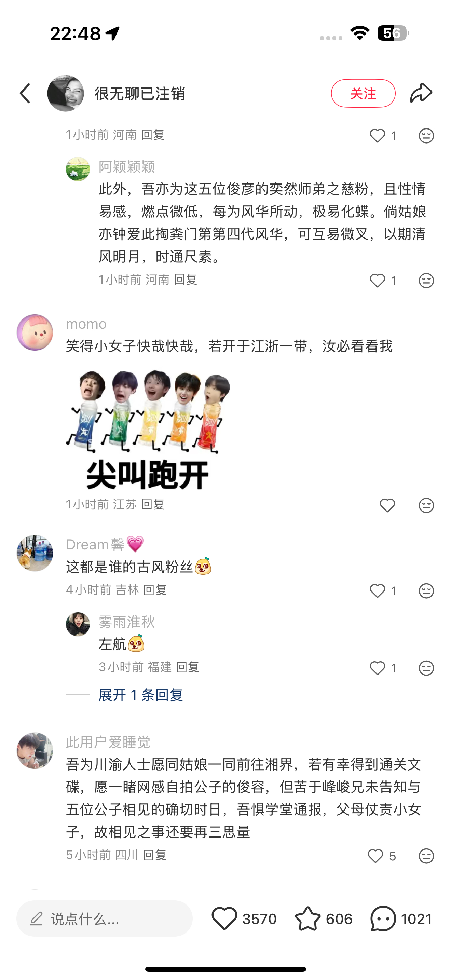Click the 关注 follow button
Viewport: 451px width, 980px height.
pyautogui.click(x=363, y=93)
